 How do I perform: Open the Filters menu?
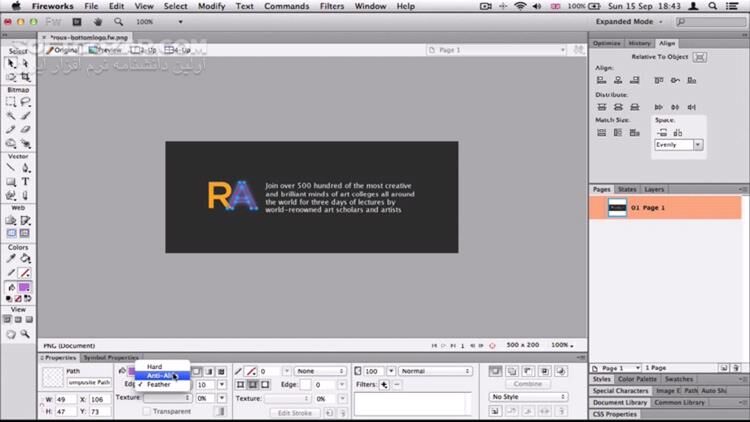pos(331,6)
